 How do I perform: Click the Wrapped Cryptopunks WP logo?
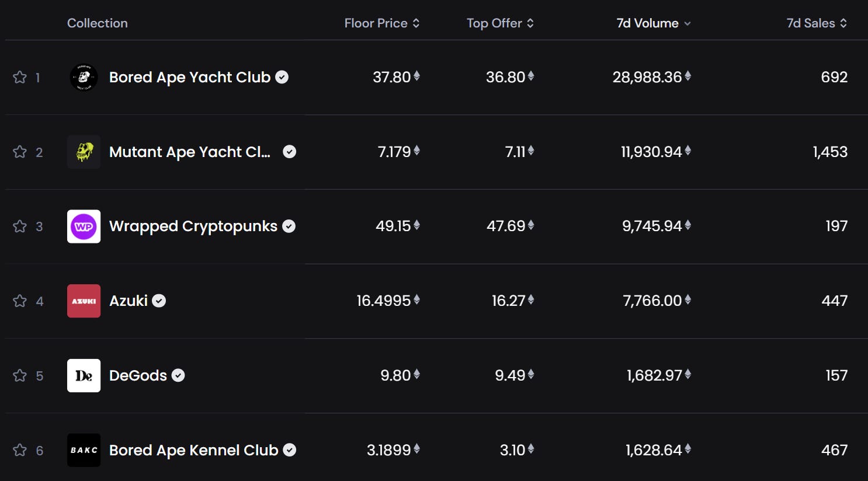pos(84,226)
